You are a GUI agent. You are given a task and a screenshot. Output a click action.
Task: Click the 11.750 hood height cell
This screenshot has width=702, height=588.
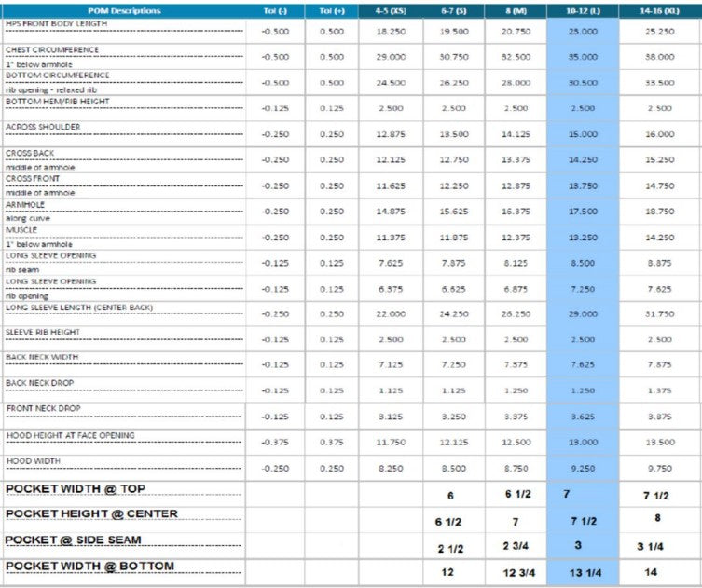391,443
